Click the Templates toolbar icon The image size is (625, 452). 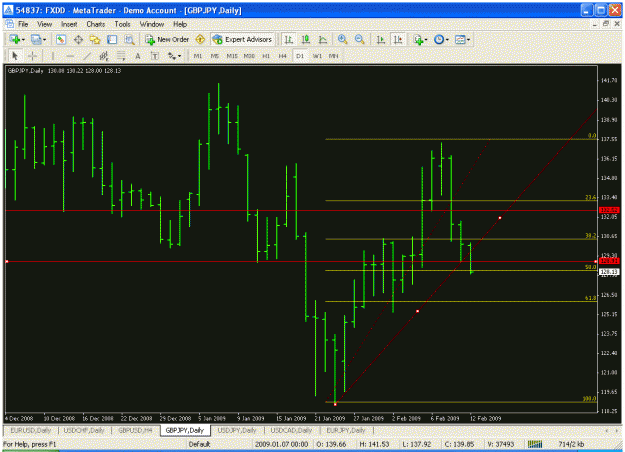pos(460,39)
